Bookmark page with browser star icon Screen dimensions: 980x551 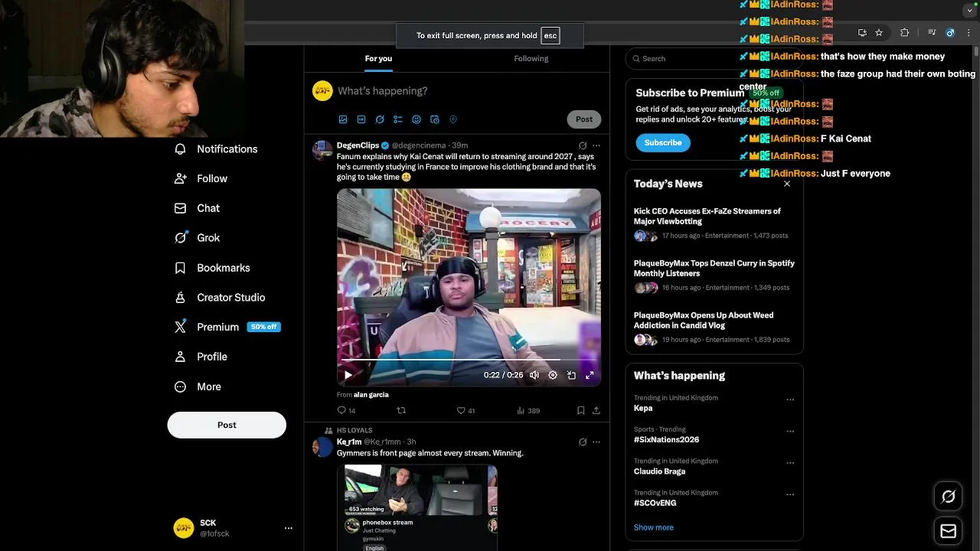coord(879,33)
